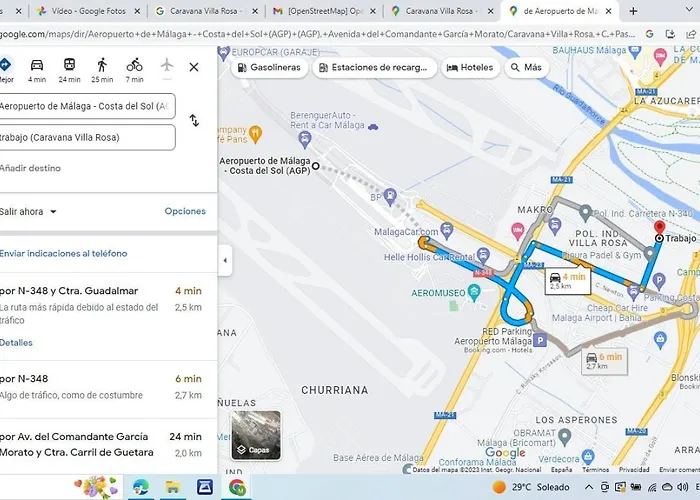
Task: Click the BerenguerAuto Rent a Car marker
Action: (x=304, y=140)
